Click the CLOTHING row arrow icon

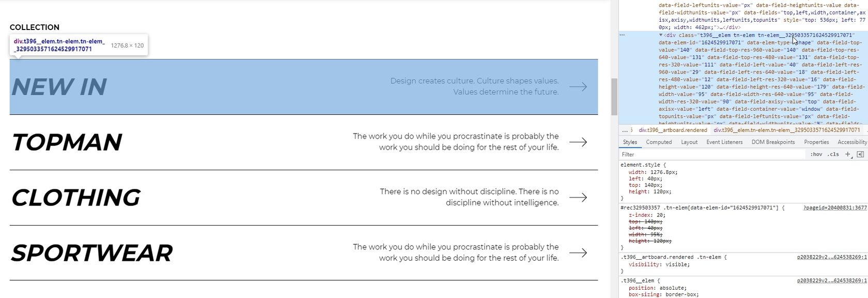578,198
